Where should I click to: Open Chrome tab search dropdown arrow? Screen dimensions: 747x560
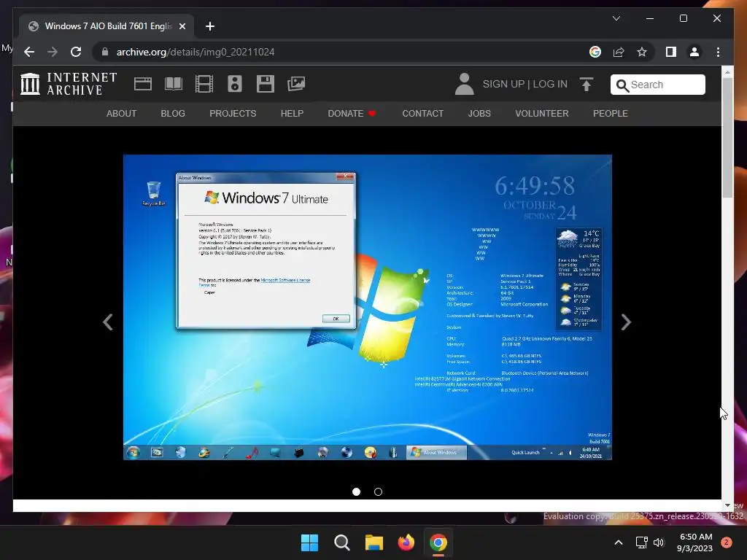click(x=616, y=18)
